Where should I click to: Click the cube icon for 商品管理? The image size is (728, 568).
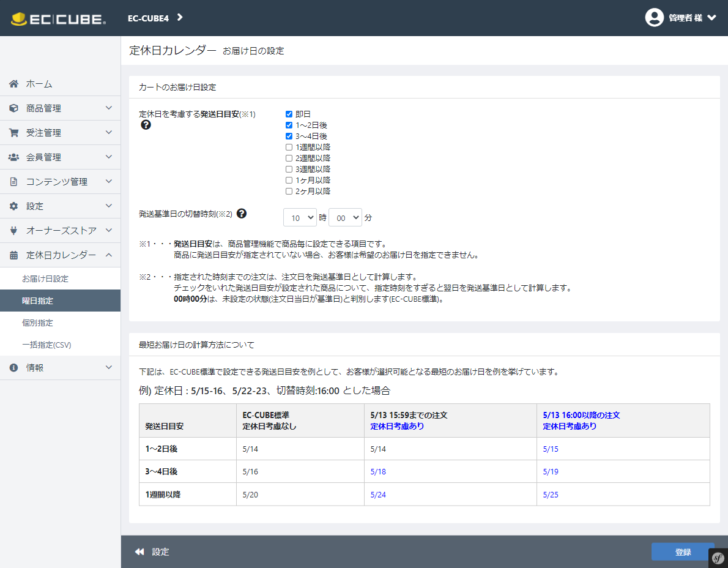(x=14, y=108)
